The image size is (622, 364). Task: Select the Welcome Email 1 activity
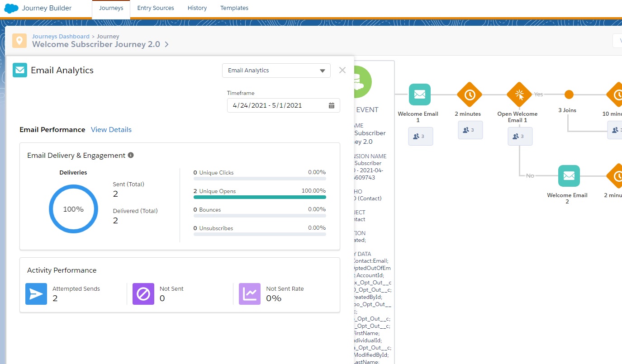pyautogui.click(x=420, y=95)
